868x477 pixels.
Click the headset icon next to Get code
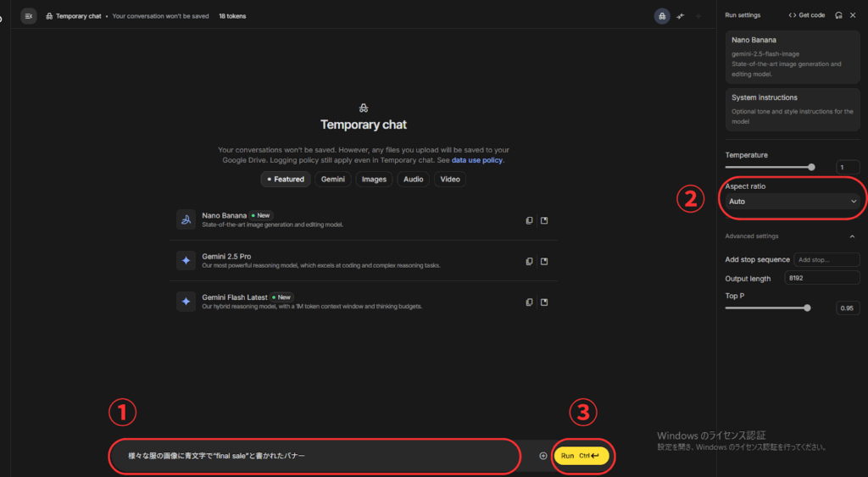click(x=838, y=15)
